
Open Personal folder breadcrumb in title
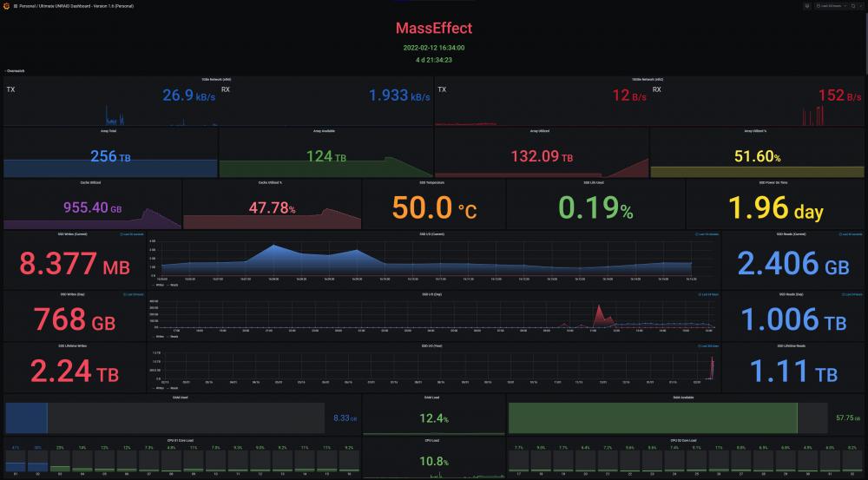28,6
